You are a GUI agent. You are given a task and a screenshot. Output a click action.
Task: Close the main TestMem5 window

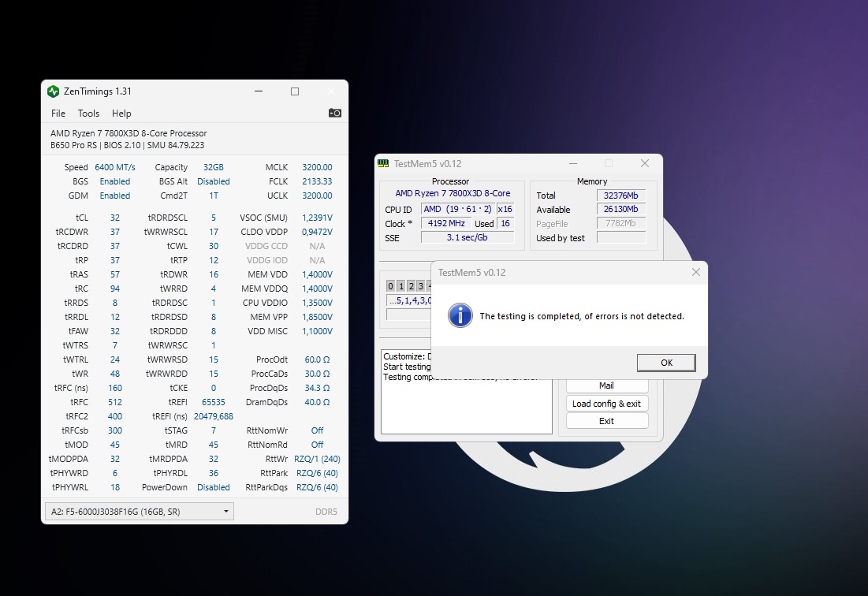pyautogui.click(x=645, y=163)
